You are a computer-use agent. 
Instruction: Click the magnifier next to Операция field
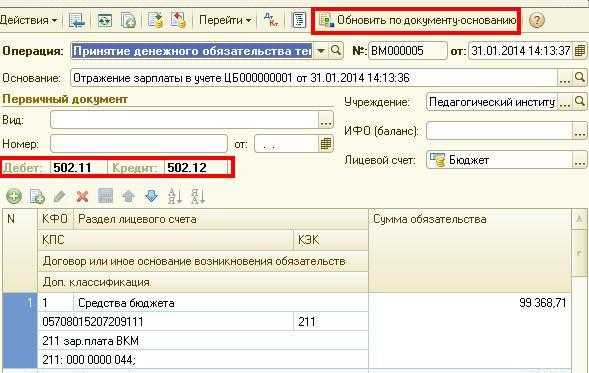click(x=336, y=50)
